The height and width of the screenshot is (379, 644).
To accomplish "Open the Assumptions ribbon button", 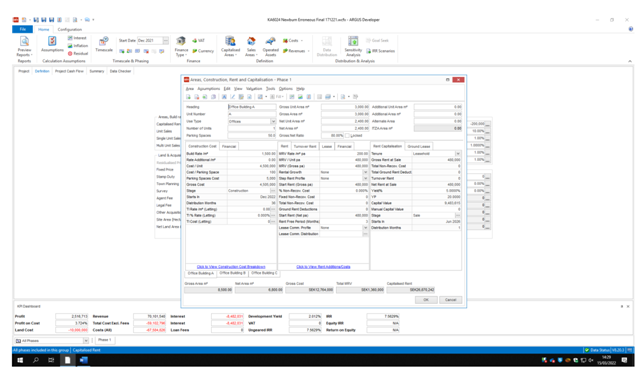I will [x=52, y=45].
